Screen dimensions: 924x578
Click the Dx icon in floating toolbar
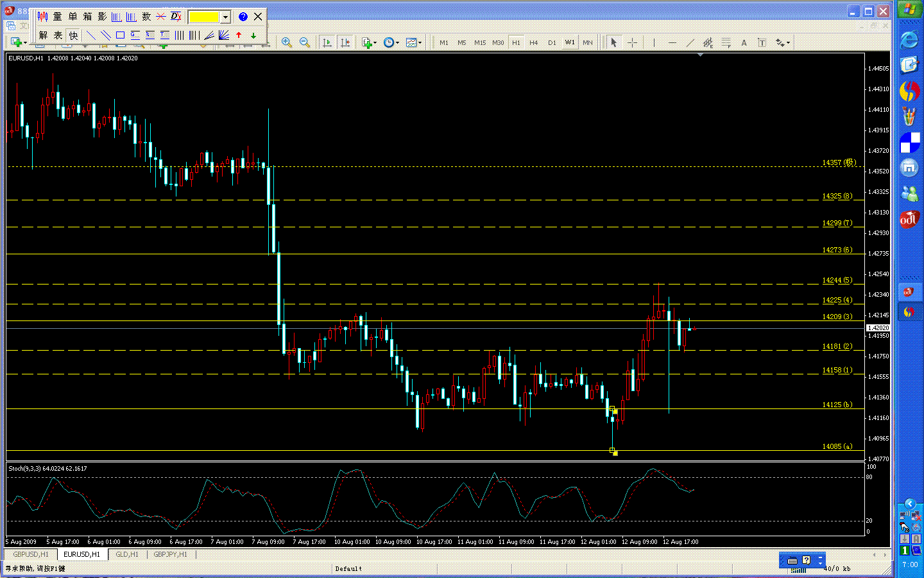pos(176,17)
